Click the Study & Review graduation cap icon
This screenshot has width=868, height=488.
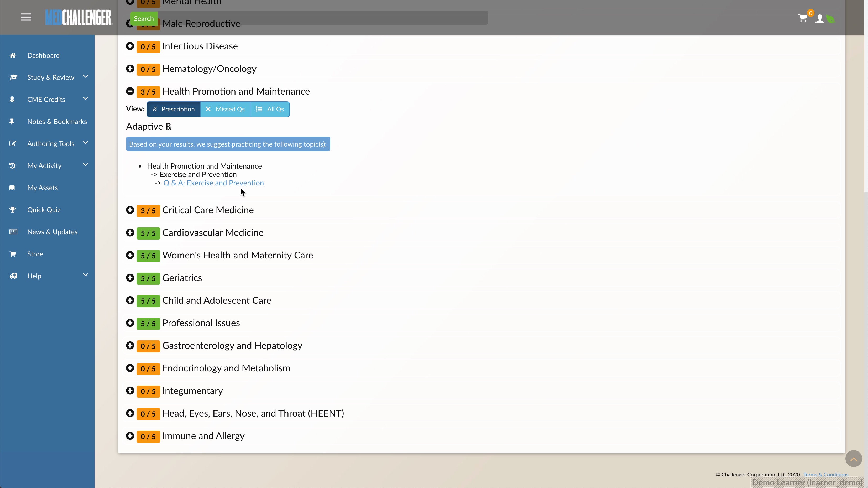click(13, 77)
